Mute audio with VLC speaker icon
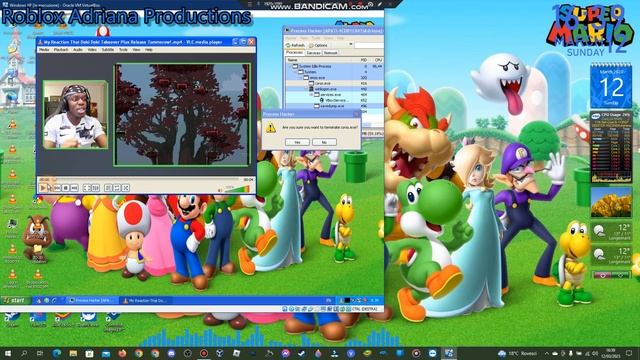640x360 pixels. (x=221, y=189)
